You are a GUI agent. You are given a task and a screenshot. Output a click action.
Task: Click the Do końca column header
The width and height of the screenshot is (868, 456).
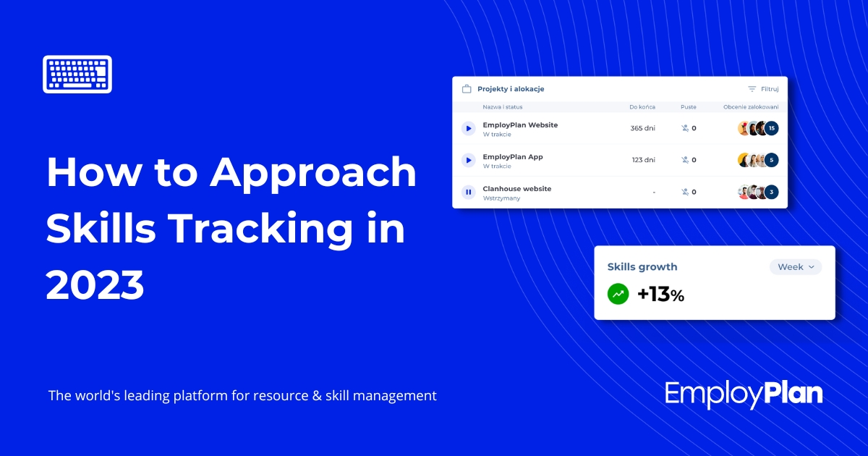coord(642,107)
